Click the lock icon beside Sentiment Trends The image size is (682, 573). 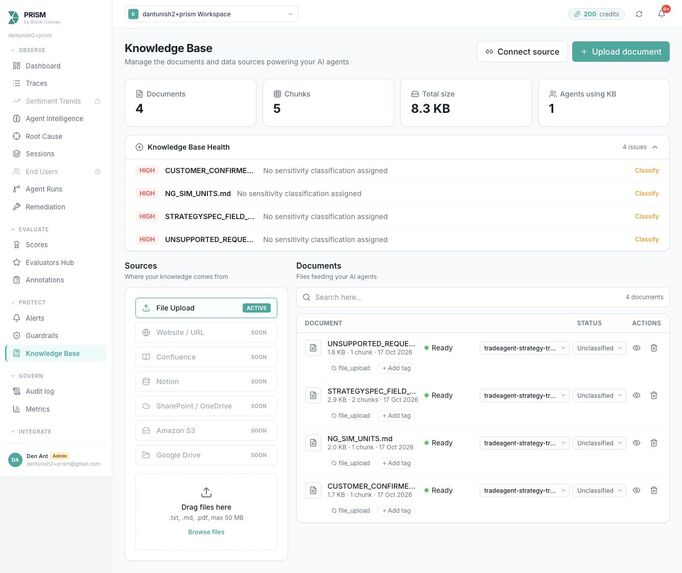click(x=97, y=101)
